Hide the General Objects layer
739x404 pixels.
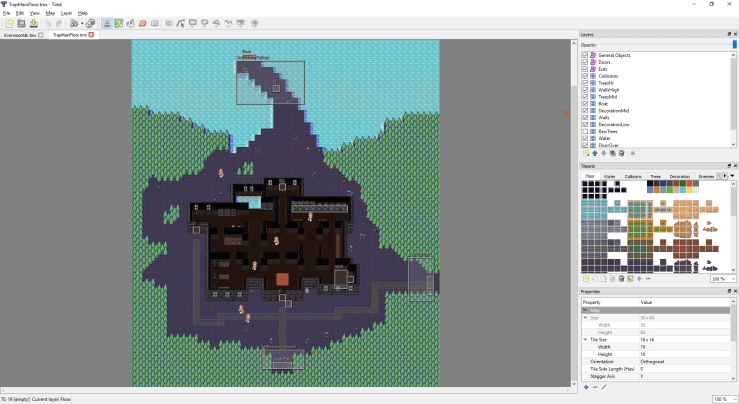click(x=585, y=54)
